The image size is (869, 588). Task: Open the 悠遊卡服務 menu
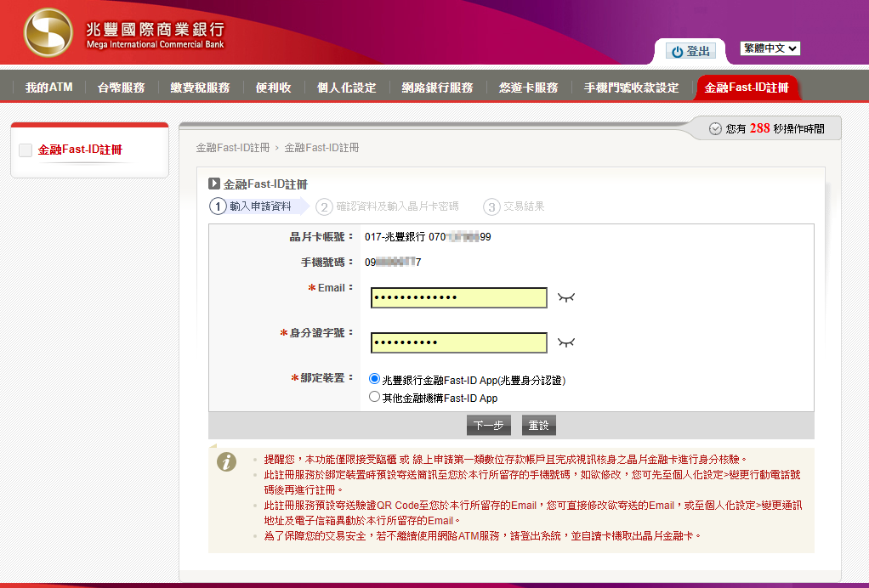[528, 88]
